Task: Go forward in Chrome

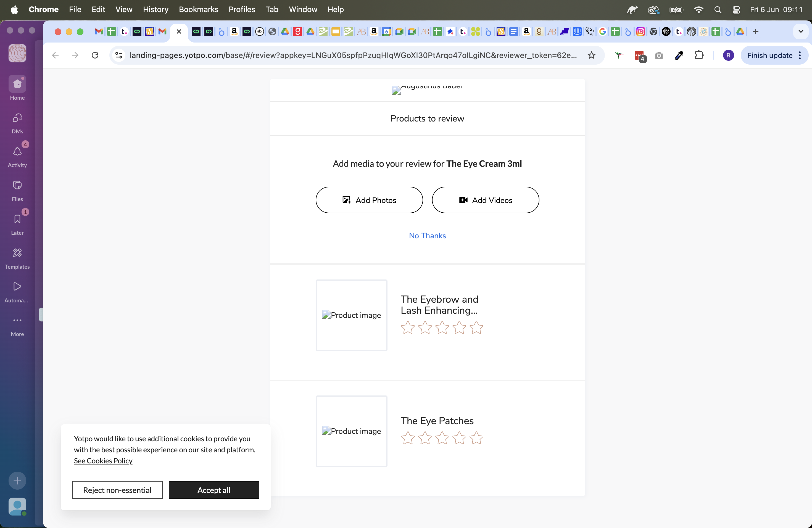Action: 75,55
